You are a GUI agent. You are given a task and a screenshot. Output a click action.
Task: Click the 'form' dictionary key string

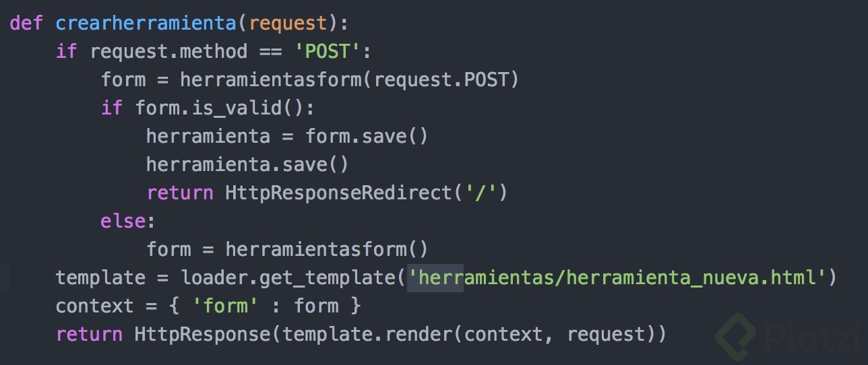pos(226,306)
